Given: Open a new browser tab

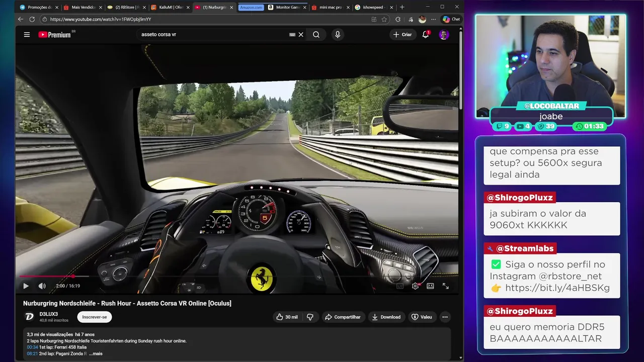Looking at the screenshot, I should pyautogui.click(x=401, y=8).
